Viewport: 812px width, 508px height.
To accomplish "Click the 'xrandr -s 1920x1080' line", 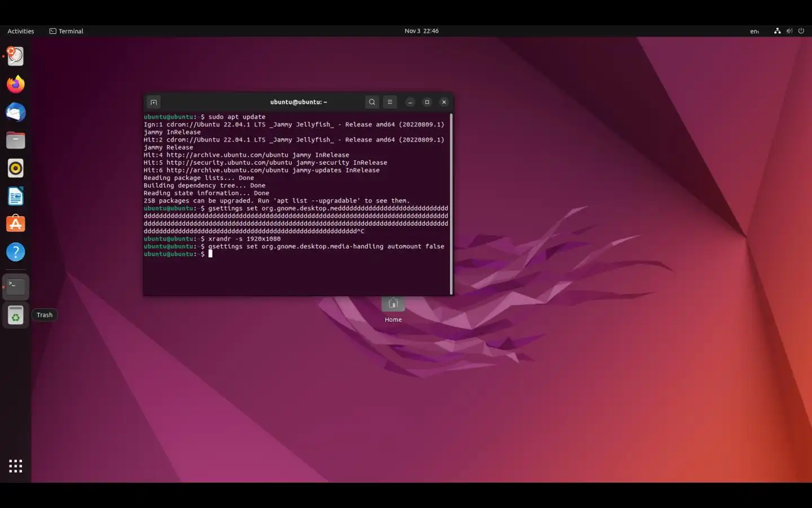I will 212,239.
